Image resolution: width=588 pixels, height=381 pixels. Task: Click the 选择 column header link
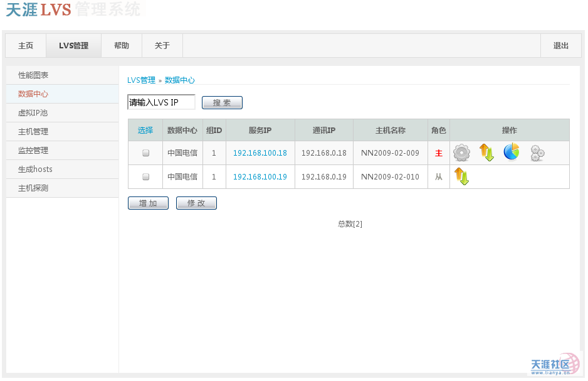coord(145,131)
